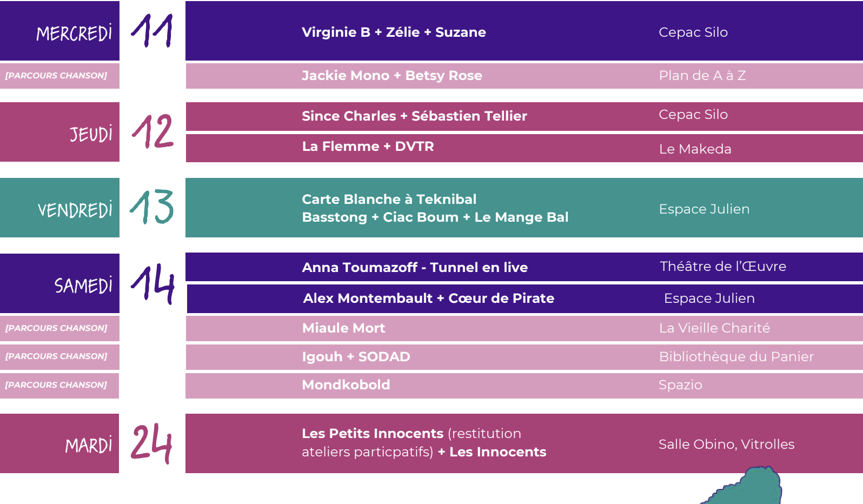Select Since Charles + Sébastien Tellier concert

pyautogui.click(x=414, y=116)
